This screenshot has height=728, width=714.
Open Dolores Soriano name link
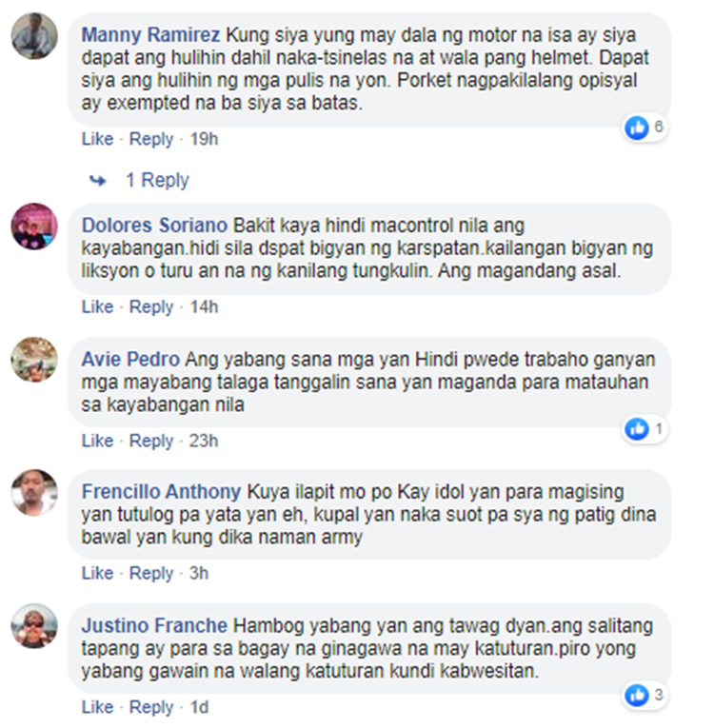[154, 226]
